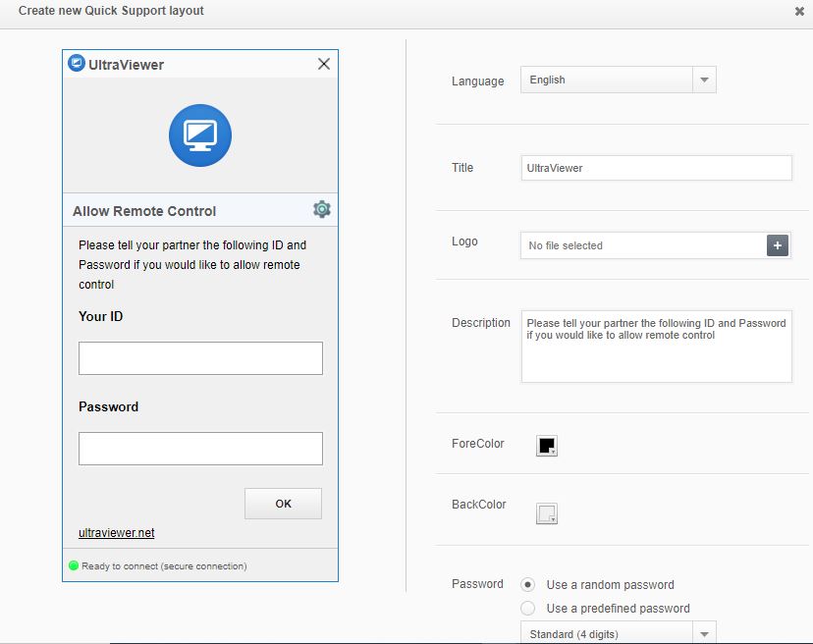
Task: Click the large blue UltraViewer monitor logo
Action: pos(200,135)
